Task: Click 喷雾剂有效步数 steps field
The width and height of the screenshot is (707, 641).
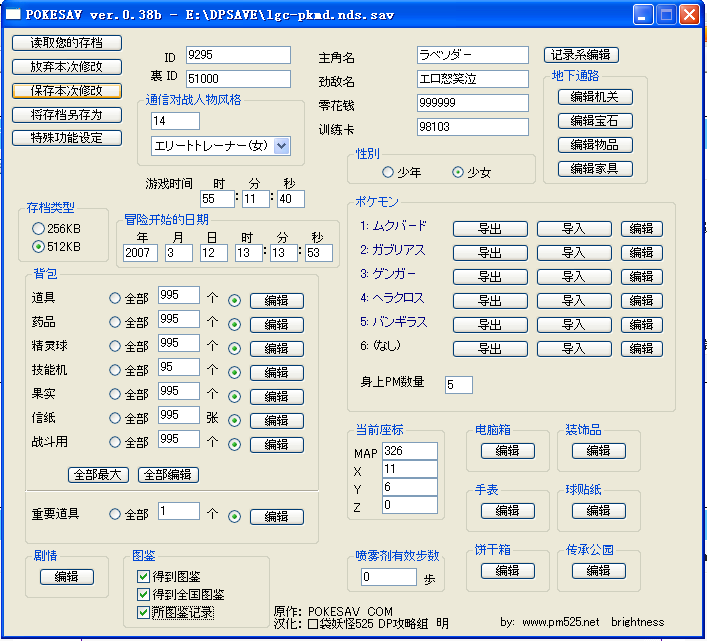Action: click(x=389, y=577)
